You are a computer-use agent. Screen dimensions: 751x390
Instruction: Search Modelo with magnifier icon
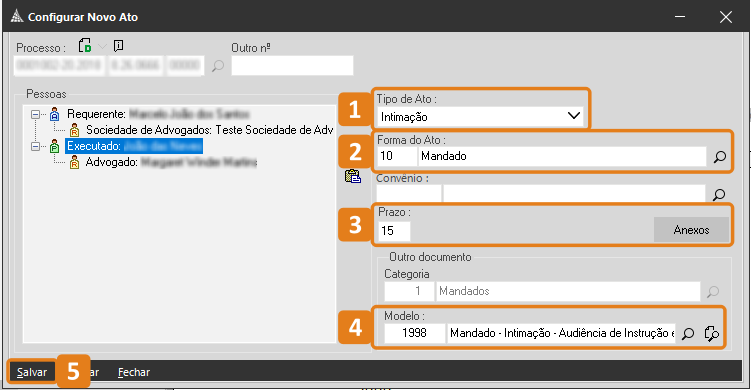tap(688, 333)
